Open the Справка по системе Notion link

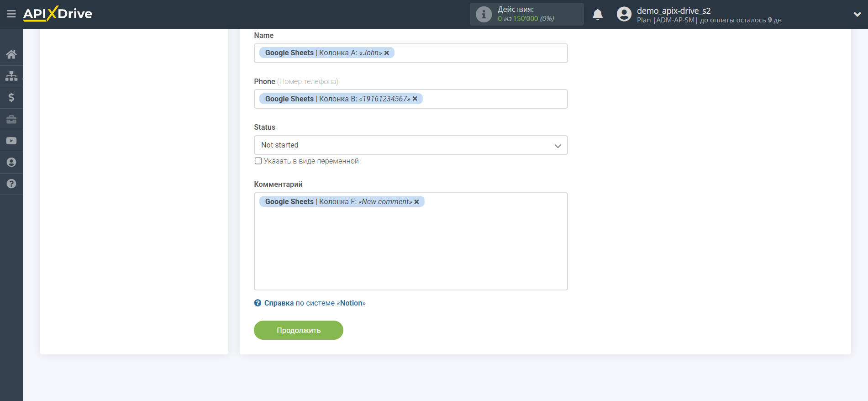(314, 303)
